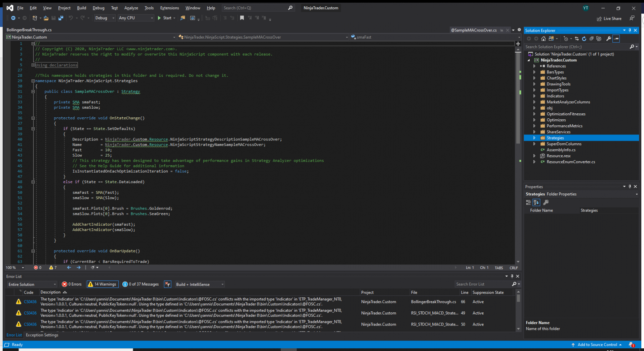Expand the Indicators folder in Solution Explorer
Image resolution: width=644 pixels, height=351 pixels.
click(534, 96)
